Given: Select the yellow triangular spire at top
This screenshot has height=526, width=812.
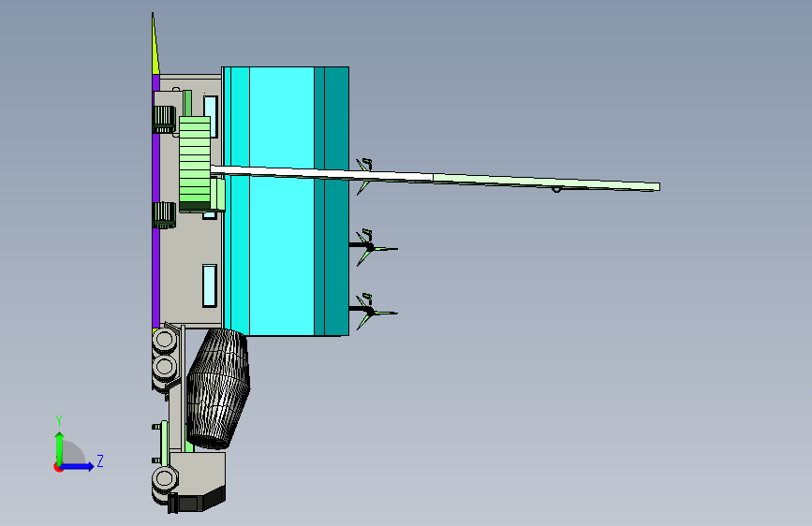Looking at the screenshot, I should [155, 50].
